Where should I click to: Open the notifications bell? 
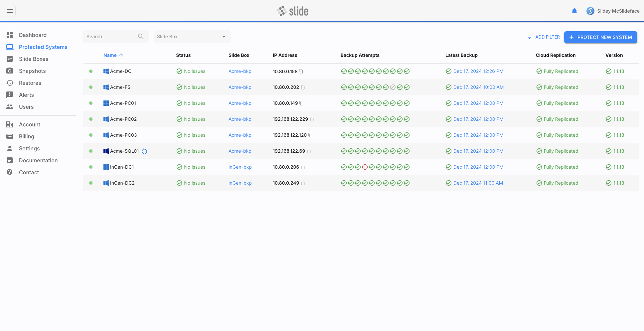tap(574, 11)
